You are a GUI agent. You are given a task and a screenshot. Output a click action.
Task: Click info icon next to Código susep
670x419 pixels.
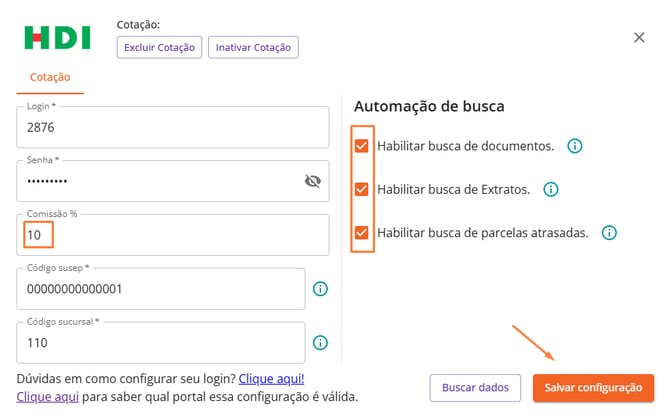coord(321,289)
